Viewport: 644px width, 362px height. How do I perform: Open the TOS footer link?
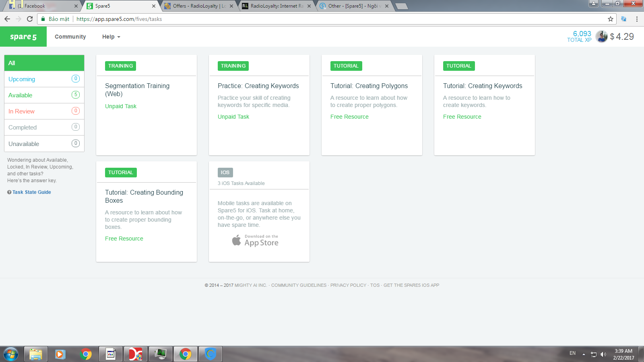[x=375, y=285]
